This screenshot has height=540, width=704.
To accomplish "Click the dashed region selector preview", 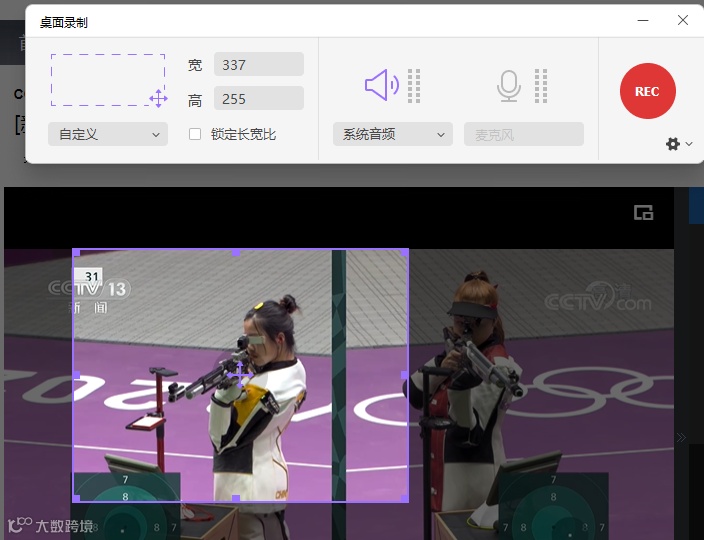I will 108,80.
